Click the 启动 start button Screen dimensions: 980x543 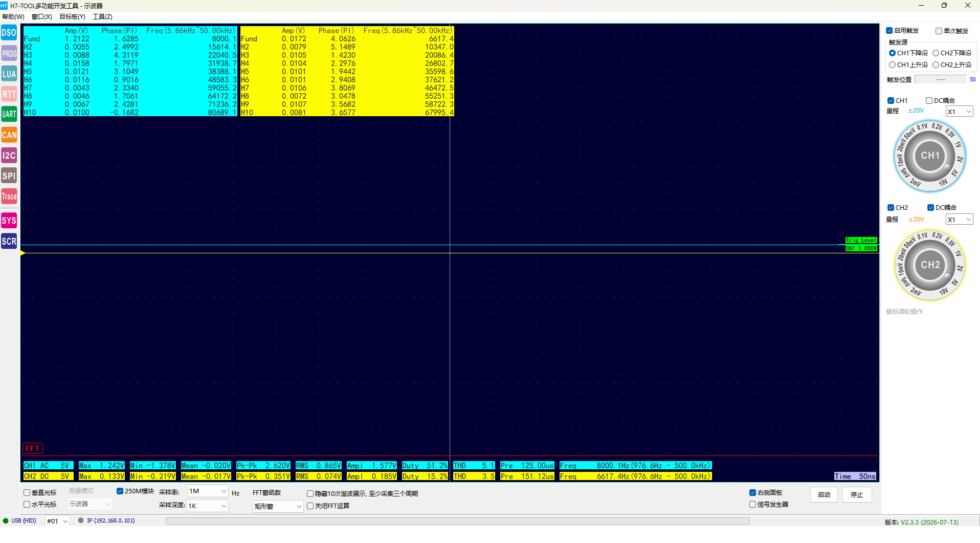824,495
